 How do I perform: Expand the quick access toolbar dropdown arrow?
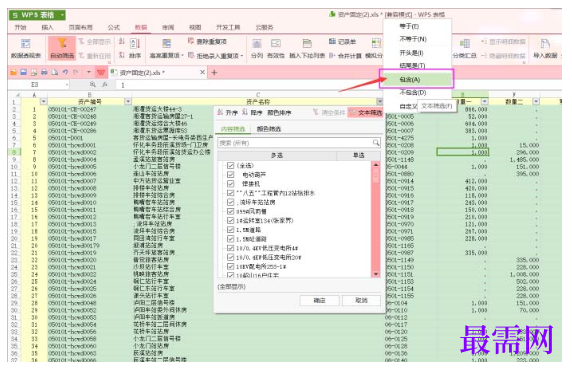coord(88,72)
